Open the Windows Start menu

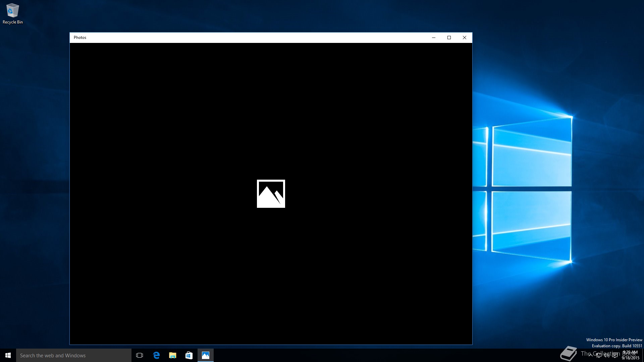tap(8, 355)
